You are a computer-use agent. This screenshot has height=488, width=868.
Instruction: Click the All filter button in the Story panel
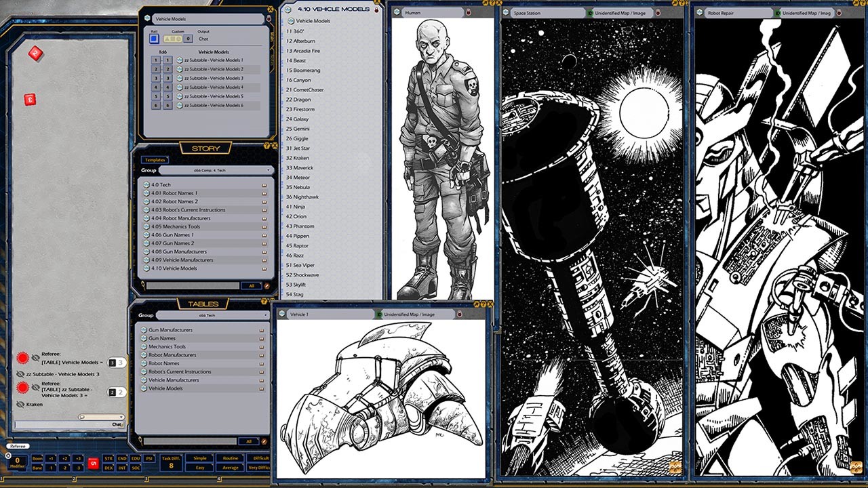pos(252,285)
